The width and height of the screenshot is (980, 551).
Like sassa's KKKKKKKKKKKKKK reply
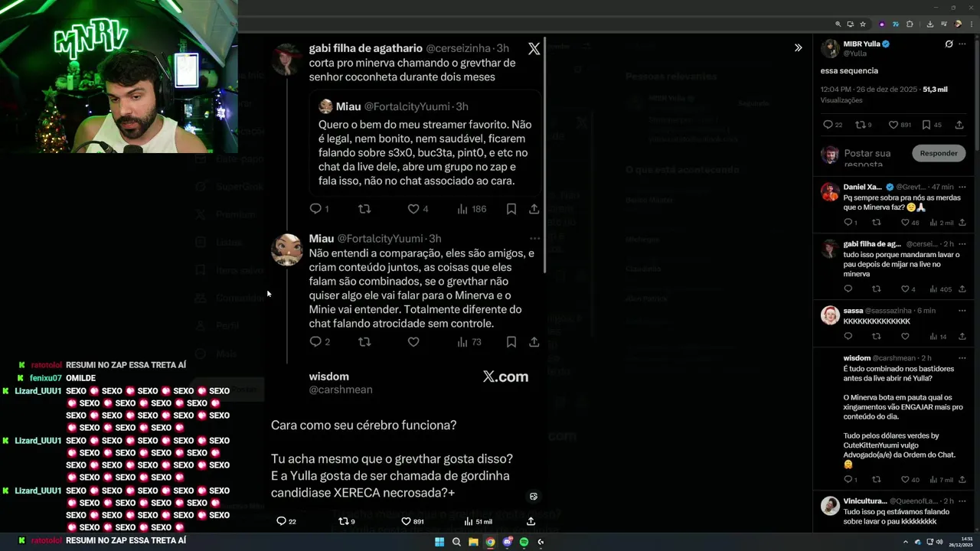pos(905,337)
